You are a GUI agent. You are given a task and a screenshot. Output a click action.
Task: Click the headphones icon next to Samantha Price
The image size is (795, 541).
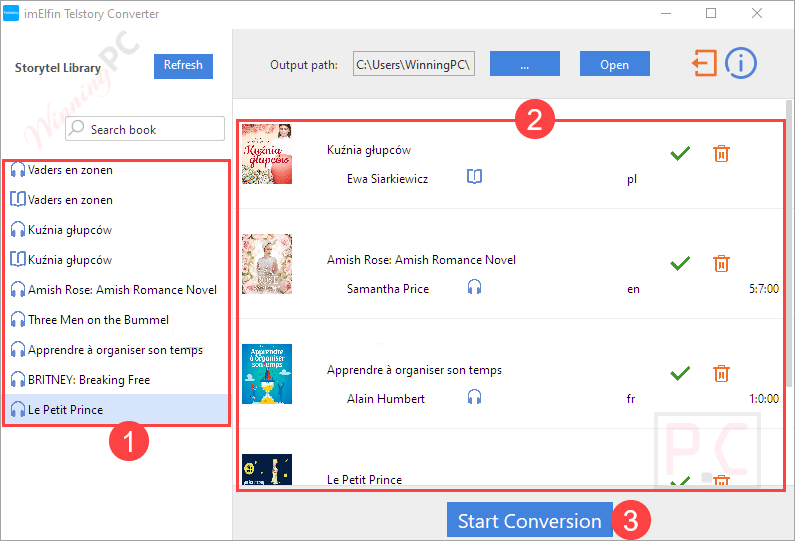click(x=474, y=287)
